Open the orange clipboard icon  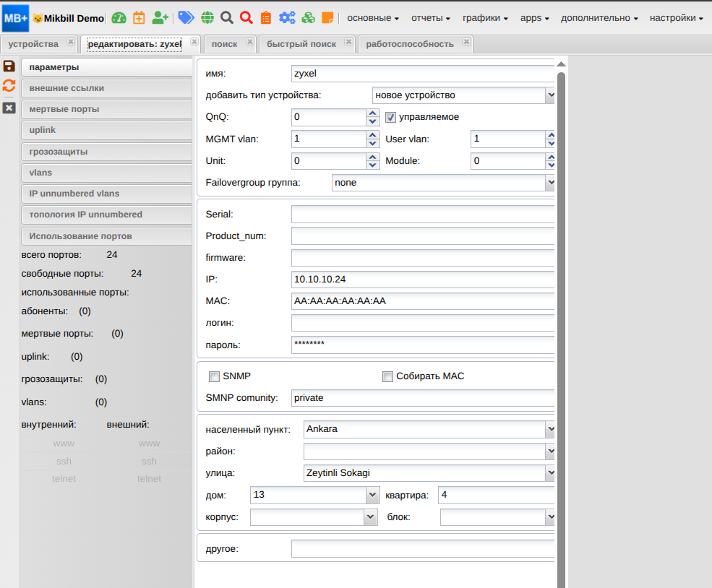[266, 17]
